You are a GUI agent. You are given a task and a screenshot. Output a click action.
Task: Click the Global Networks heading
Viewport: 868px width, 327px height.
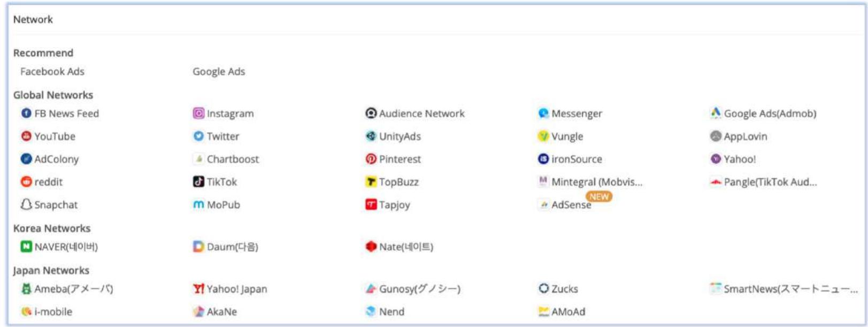pos(53,95)
